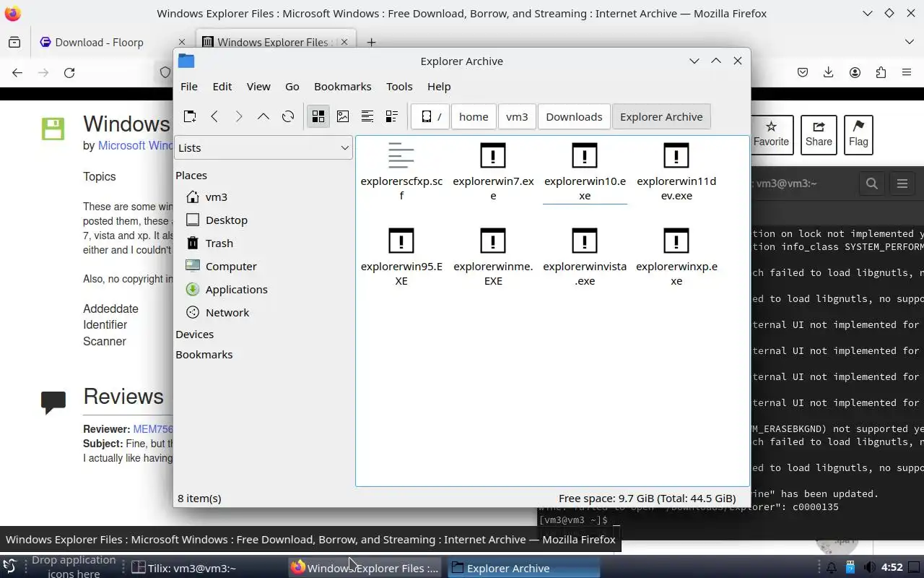The image size is (924, 578).
Task: Switch to thumbnail view mode
Action: click(343, 116)
